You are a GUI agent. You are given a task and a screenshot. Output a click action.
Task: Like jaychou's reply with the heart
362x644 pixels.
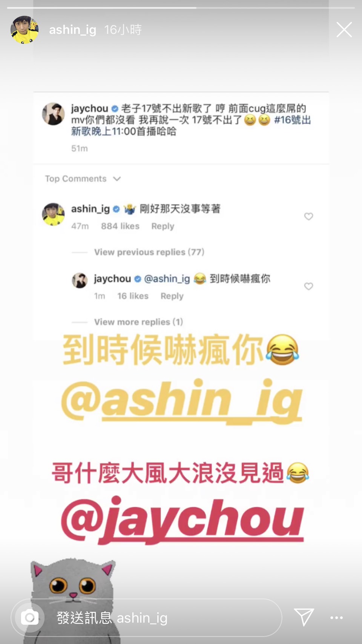coord(308,286)
